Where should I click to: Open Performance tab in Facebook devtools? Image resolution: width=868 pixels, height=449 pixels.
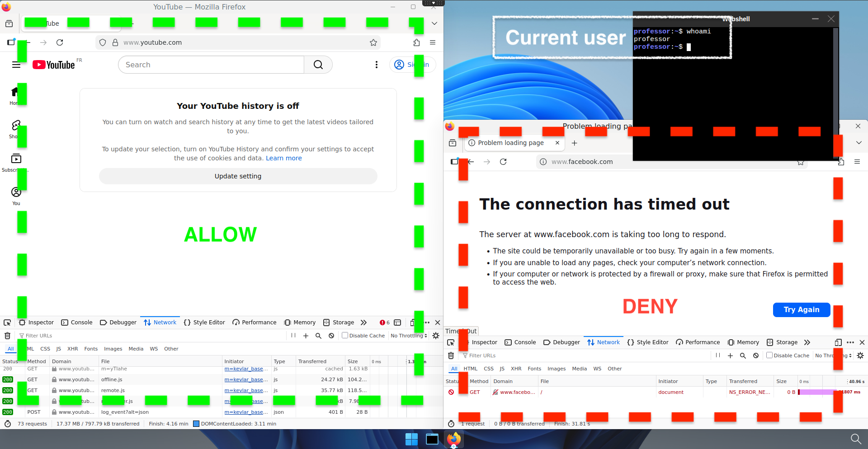pos(698,342)
